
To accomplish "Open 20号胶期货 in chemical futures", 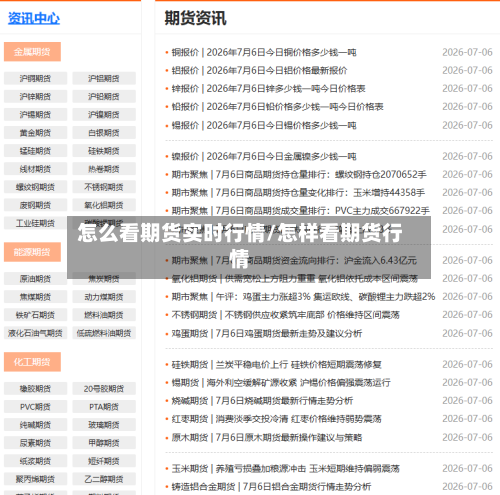I will click(x=104, y=388).
